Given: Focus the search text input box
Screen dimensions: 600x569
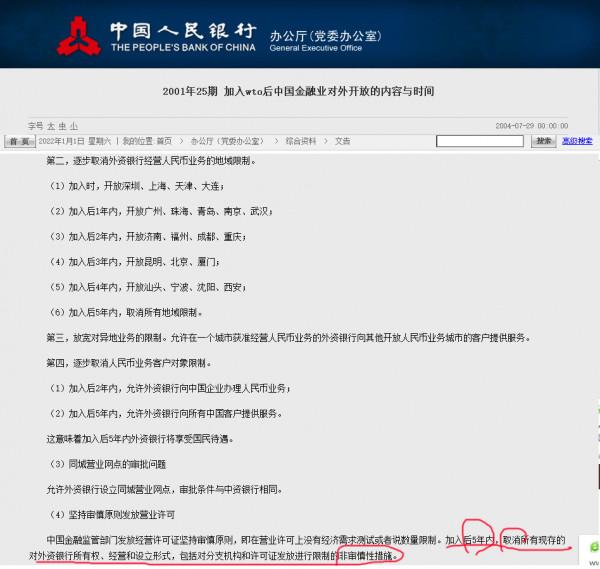Looking at the screenshot, I should 480,141.
